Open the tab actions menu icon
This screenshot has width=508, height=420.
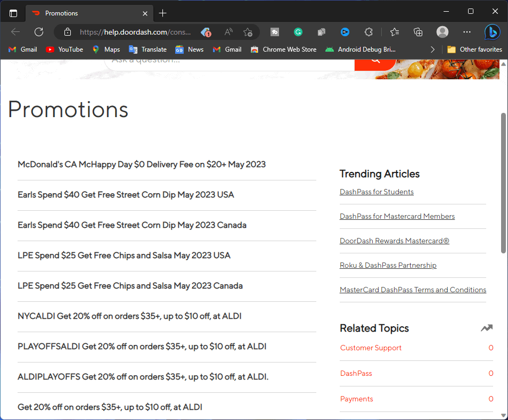pos(13,13)
